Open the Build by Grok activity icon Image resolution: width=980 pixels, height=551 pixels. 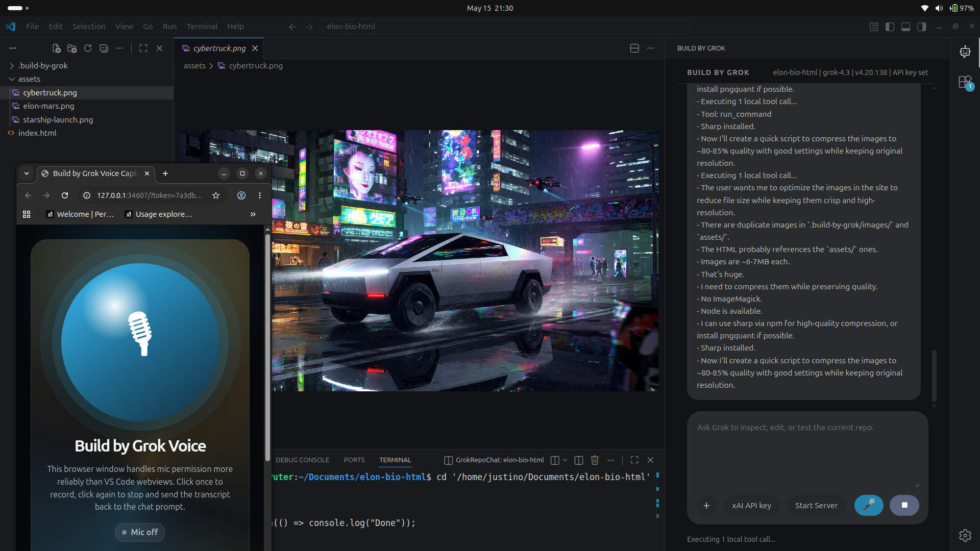(x=965, y=52)
